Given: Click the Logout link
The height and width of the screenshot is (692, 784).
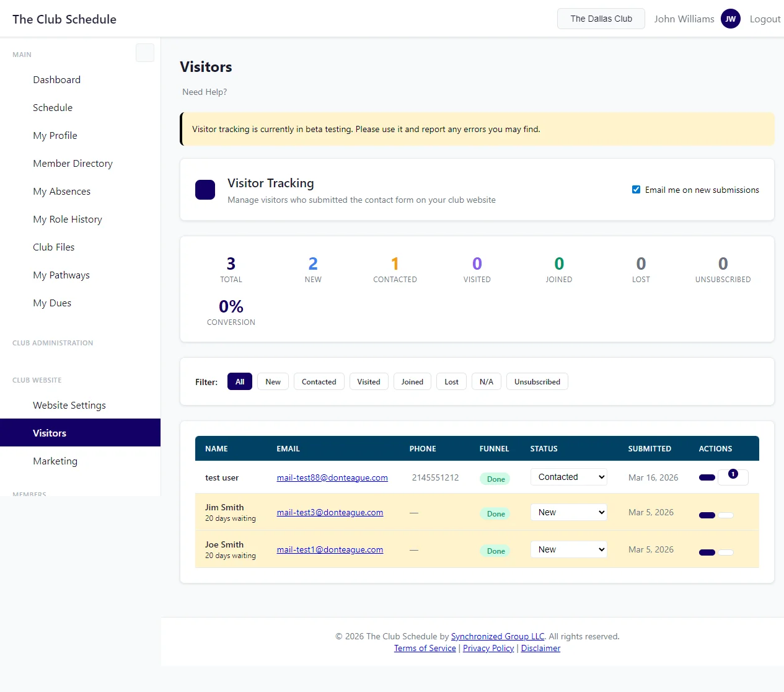Looking at the screenshot, I should [765, 19].
